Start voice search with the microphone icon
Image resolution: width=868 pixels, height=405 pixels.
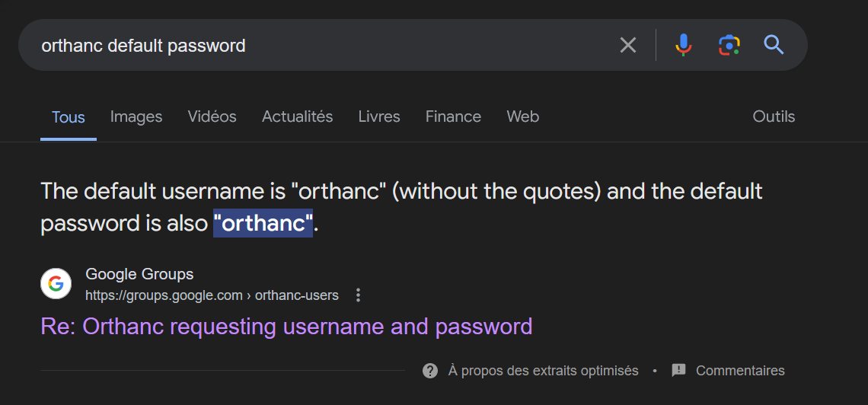(x=684, y=45)
